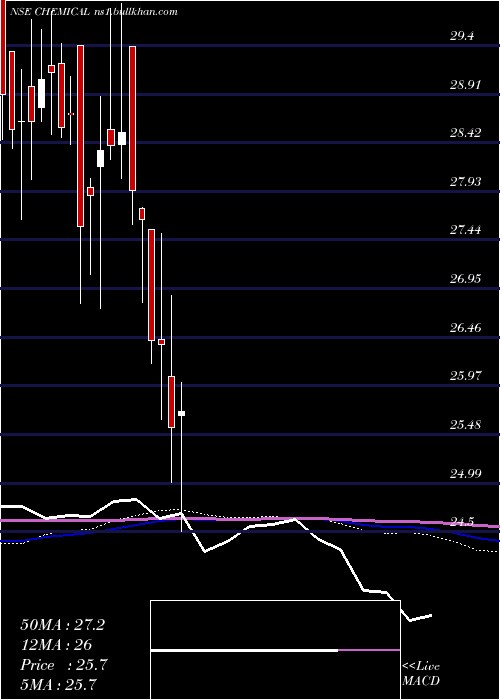
Task: Click the 26.95 price axis label
Action: 465,279
